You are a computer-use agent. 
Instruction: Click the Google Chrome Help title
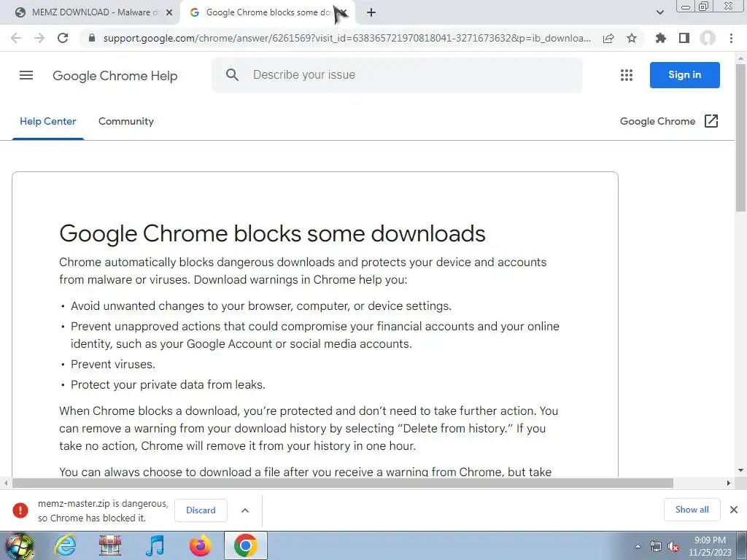click(115, 76)
